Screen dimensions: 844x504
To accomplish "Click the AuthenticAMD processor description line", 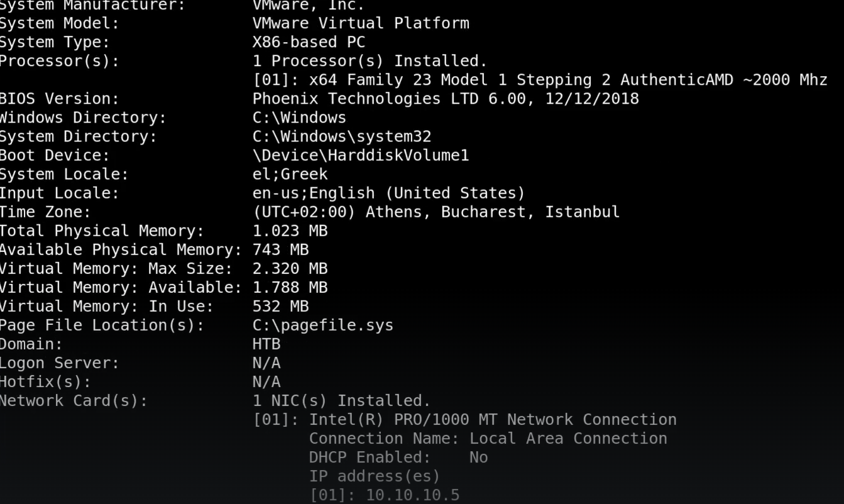I will point(540,80).
